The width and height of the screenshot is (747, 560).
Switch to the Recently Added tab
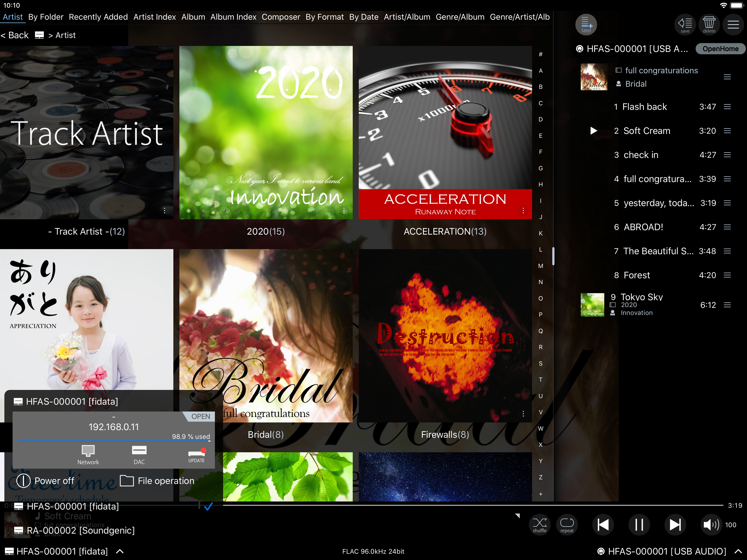coord(98,17)
